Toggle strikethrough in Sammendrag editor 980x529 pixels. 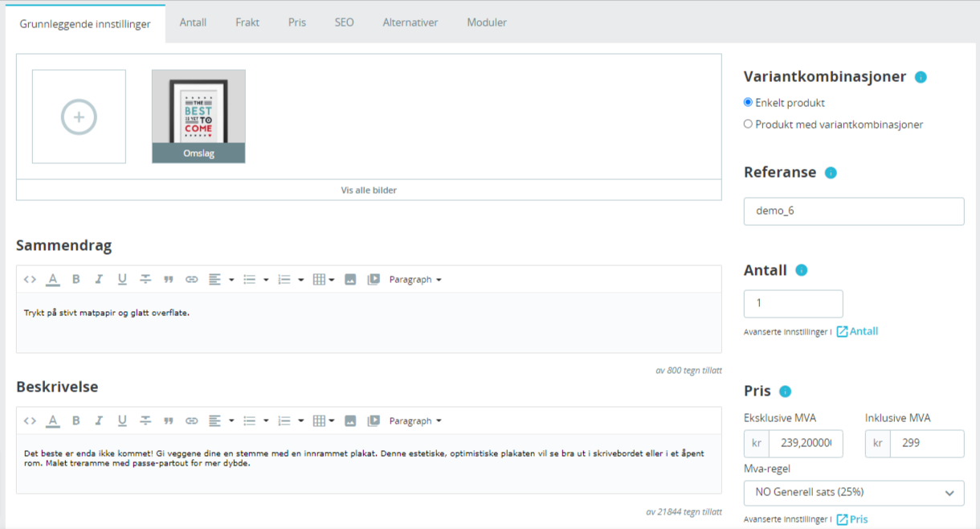point(145,280)
